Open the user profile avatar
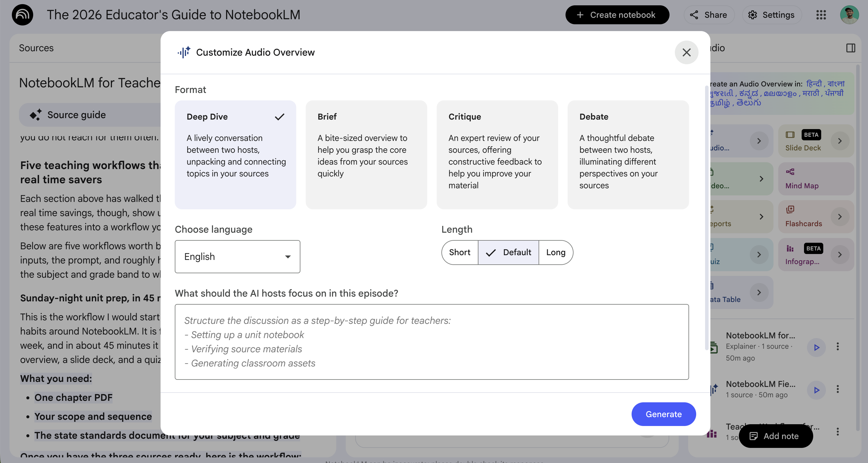868x463 pixels. coord(849,15)
